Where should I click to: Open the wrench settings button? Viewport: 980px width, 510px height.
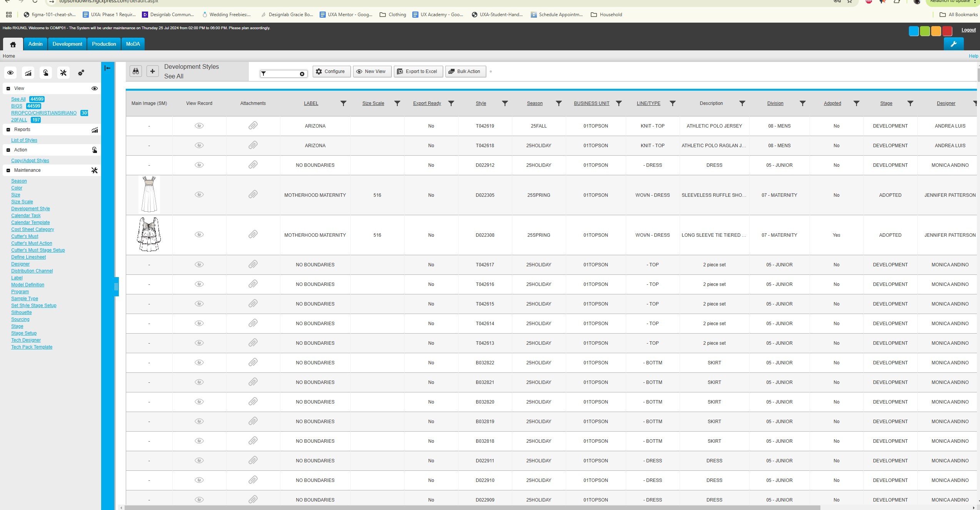coord(953,44)
